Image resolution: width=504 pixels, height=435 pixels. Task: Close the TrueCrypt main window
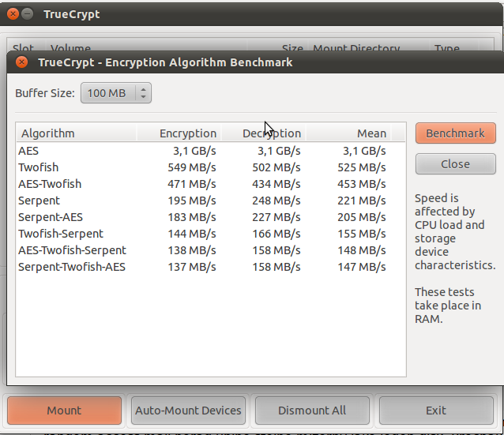[x=13, y=14]
